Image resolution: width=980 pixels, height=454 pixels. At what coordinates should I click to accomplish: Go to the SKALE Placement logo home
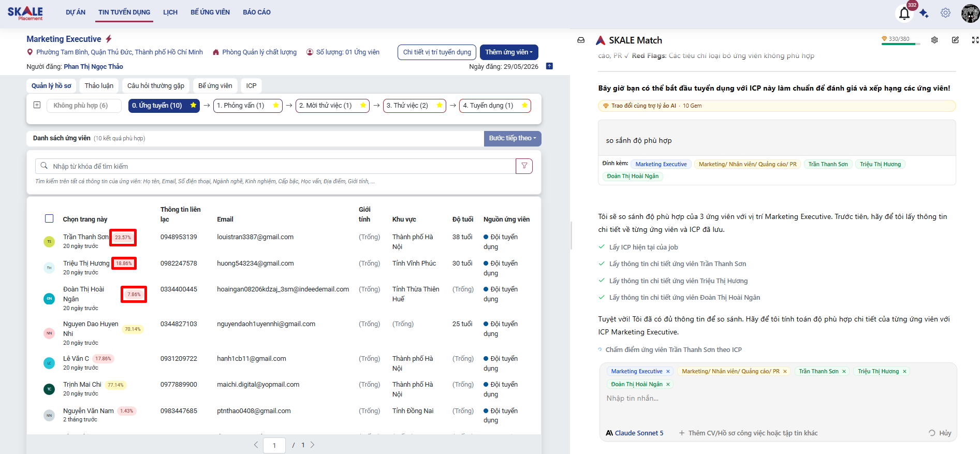pyautogui.click(x=25, y=13)
